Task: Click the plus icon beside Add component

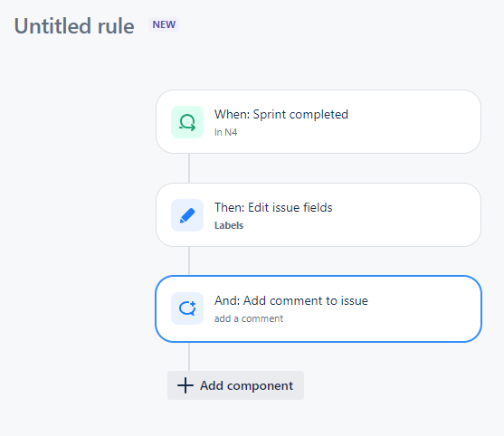Action: tap(185, 385)
